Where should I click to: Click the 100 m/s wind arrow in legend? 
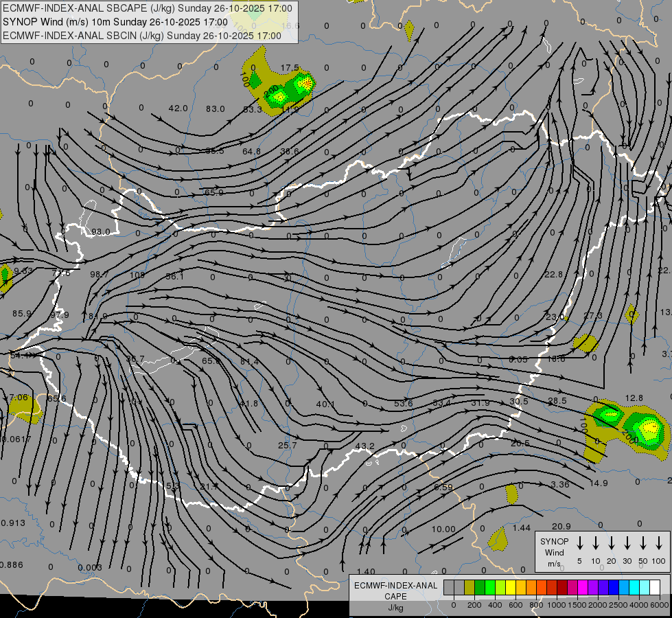659,543
